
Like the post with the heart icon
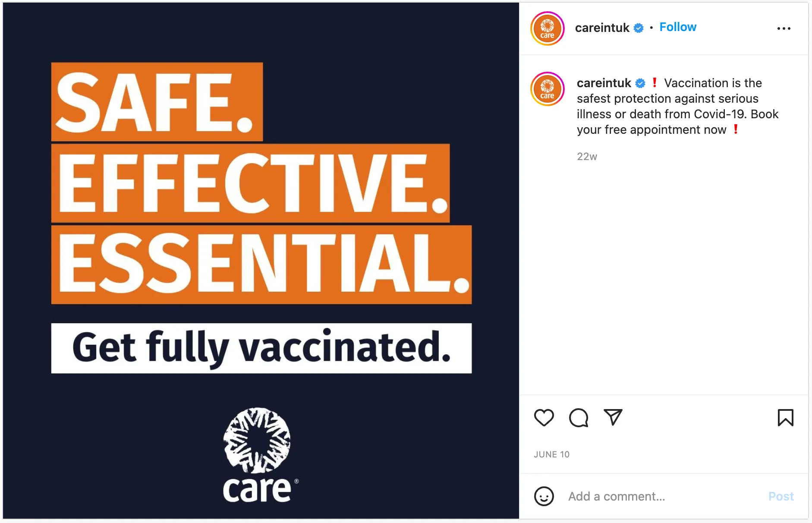click(x=544, y=417)
